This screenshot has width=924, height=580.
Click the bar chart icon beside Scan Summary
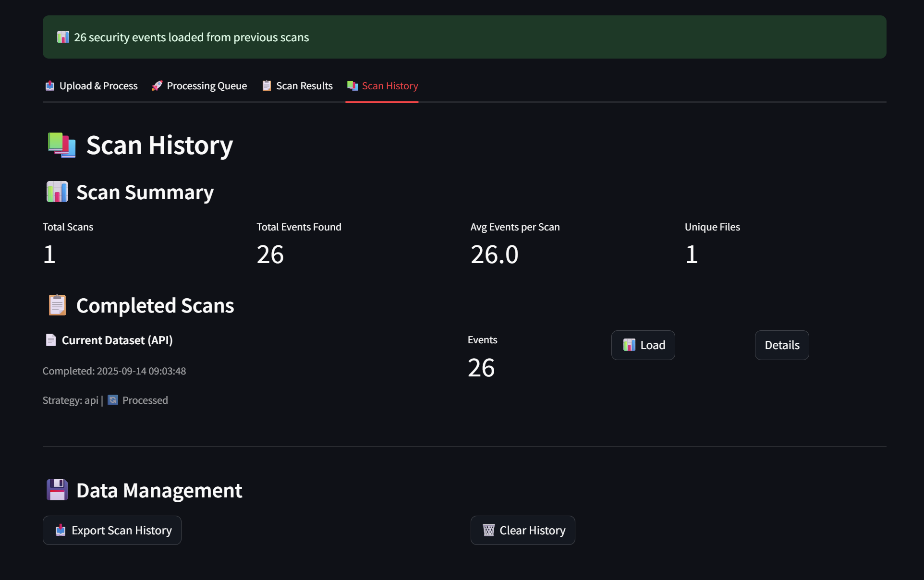tap(57, 192)
